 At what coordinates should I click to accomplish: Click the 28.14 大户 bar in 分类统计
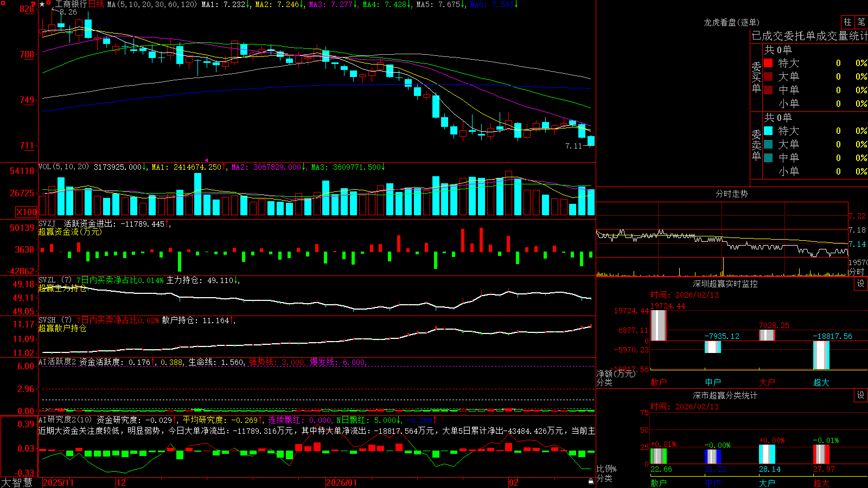click(x=767, y=454)
